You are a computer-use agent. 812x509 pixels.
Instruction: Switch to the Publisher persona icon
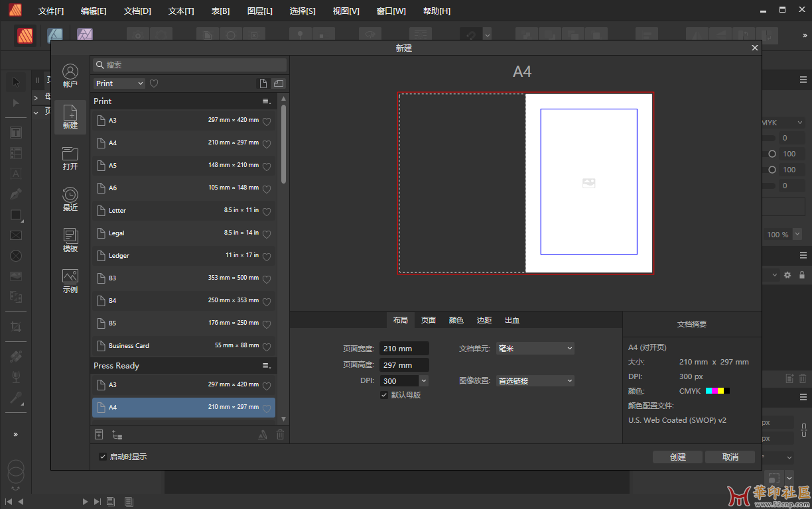(x=26, y=35)
